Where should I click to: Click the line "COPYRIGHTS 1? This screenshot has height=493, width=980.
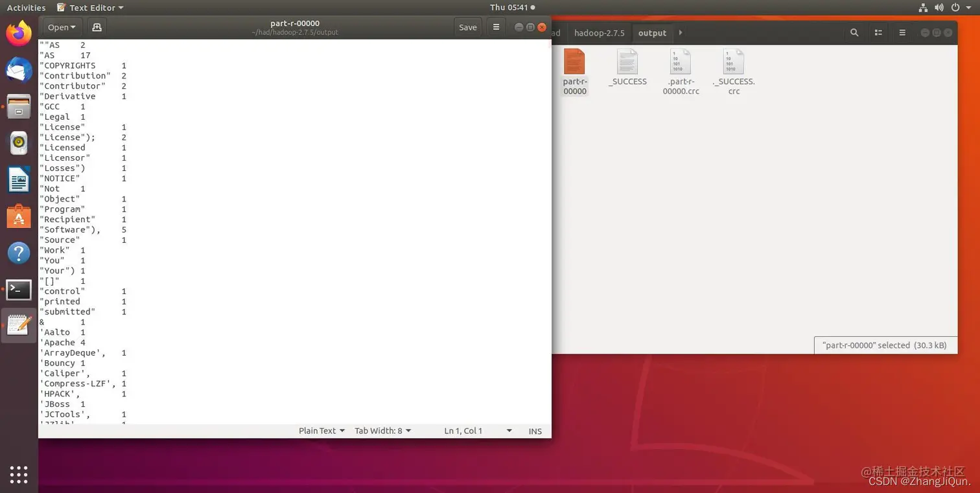pos(83,65)
